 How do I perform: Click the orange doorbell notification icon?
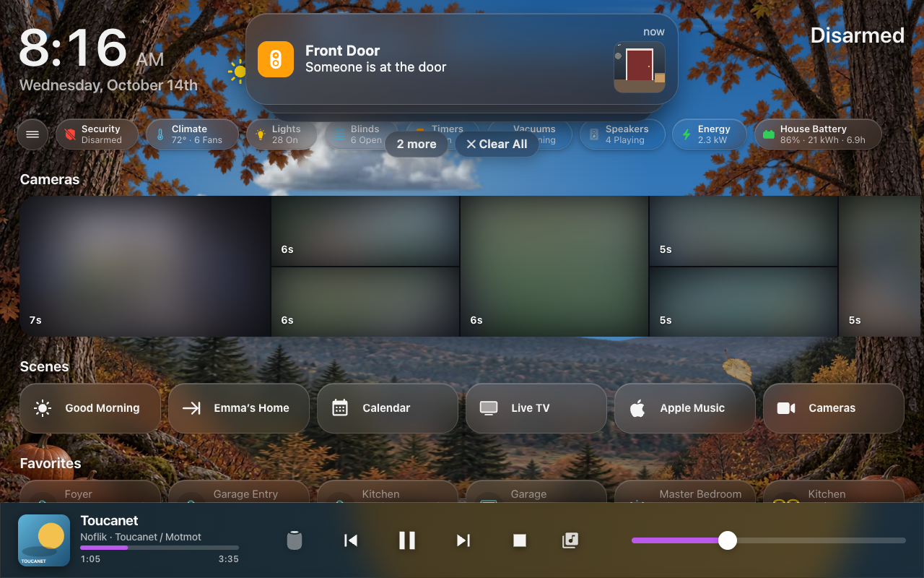coord(276,59)
